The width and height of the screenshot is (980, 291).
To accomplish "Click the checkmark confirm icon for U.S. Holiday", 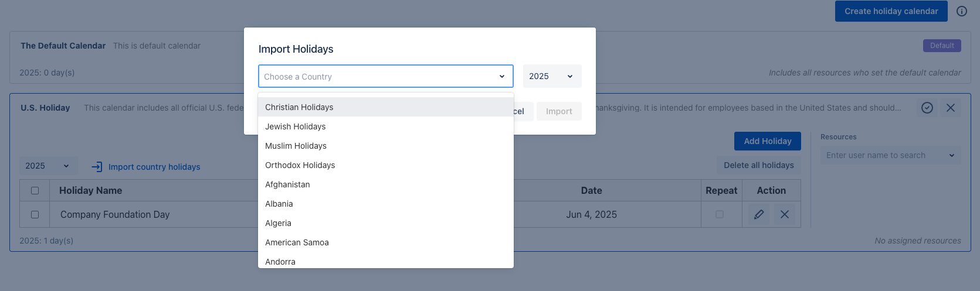I will 927,108.
